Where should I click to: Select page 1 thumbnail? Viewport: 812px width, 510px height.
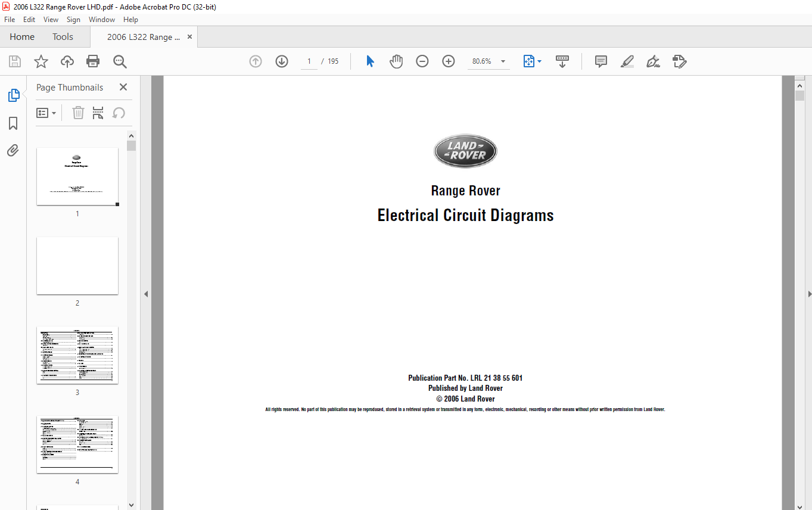pos(77,176)
